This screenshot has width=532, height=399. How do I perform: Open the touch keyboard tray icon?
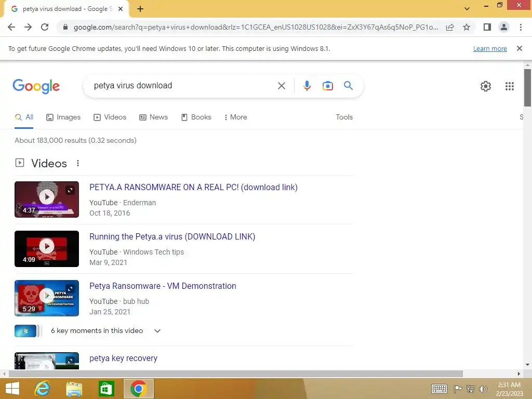tap(439, 389)
